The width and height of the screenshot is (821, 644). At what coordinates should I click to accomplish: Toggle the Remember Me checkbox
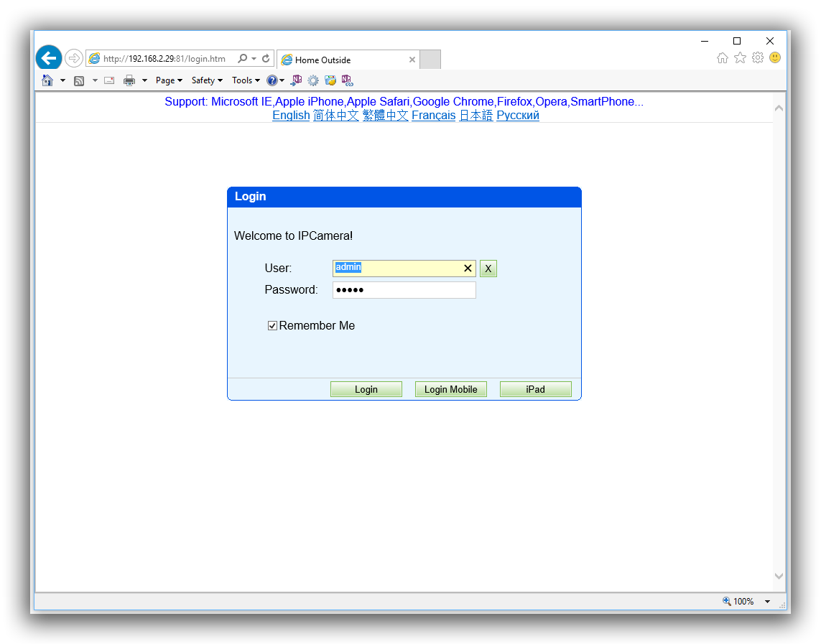coord(272,326)
